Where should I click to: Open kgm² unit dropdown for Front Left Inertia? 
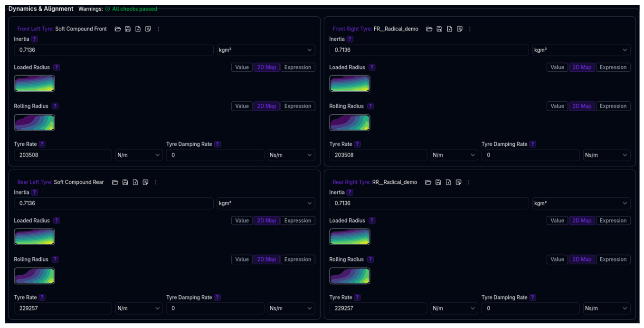pos(266,50)
